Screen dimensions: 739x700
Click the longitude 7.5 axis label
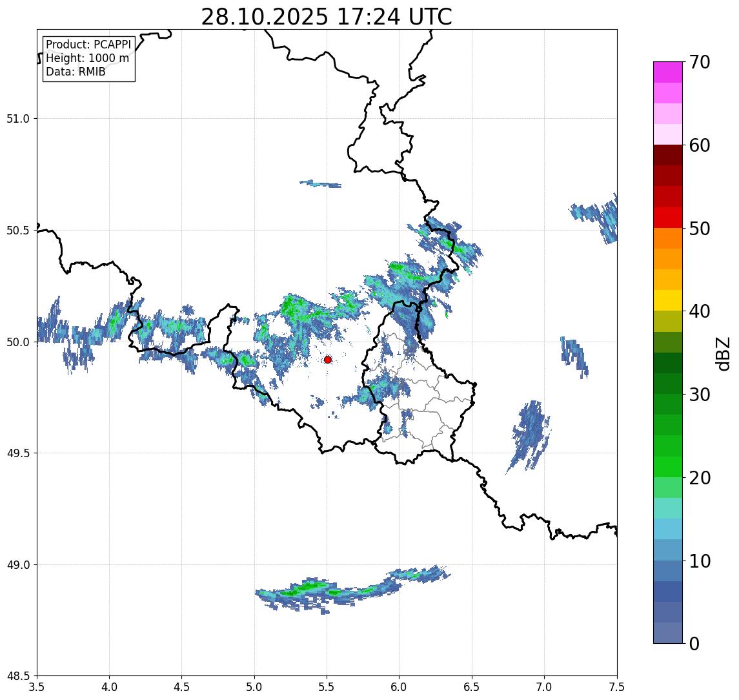(617, 686)
